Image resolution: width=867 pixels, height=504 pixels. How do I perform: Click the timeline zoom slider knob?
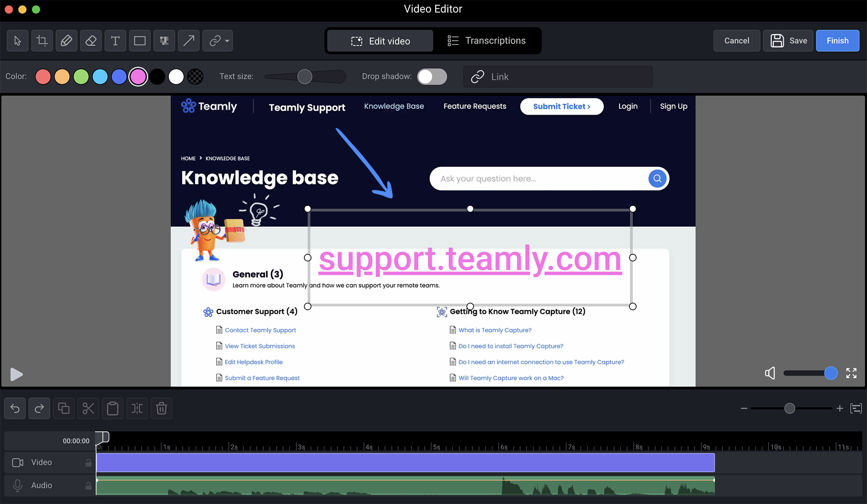click(790, 408)
